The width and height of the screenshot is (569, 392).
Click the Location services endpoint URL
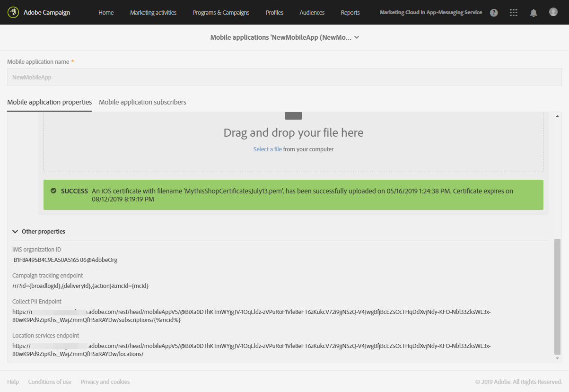(251, 350)
